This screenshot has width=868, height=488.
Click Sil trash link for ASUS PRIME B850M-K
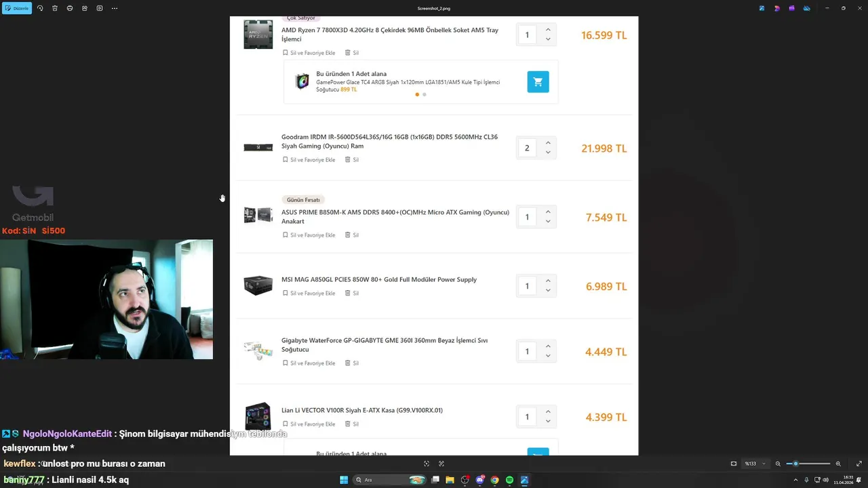point(352,235)
